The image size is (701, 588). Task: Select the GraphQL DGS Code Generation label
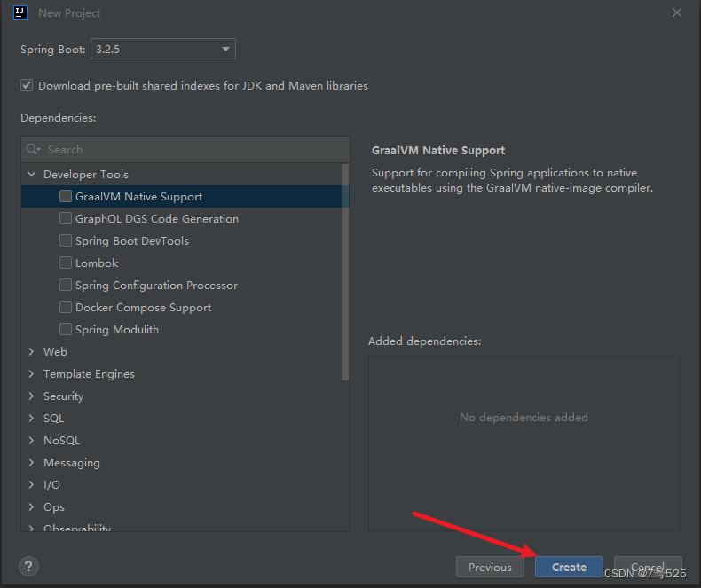(157, 218)
